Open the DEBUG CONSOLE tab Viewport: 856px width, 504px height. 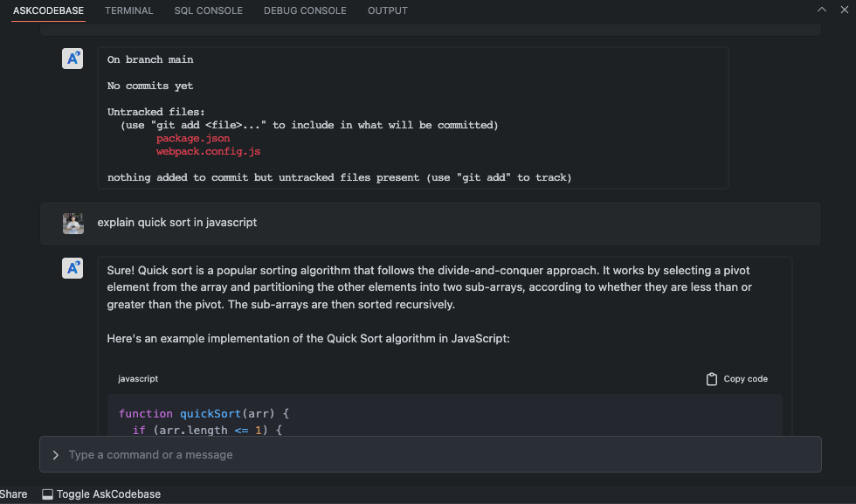(305, 10)
